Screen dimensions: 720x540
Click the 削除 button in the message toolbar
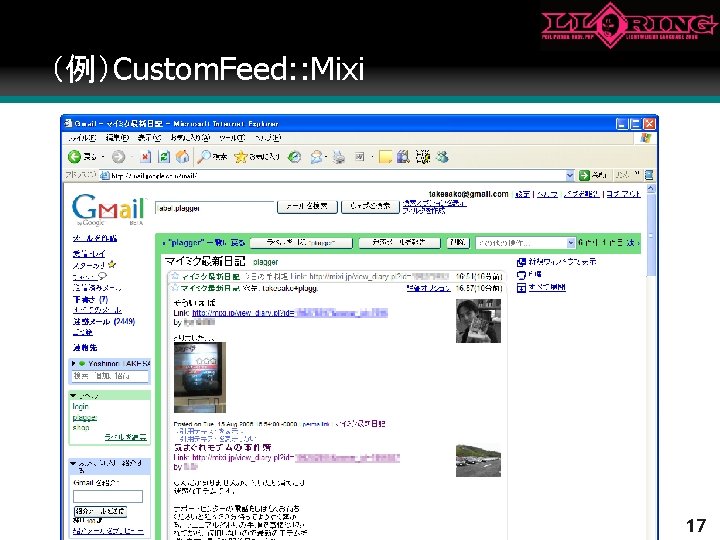point(458,243)
